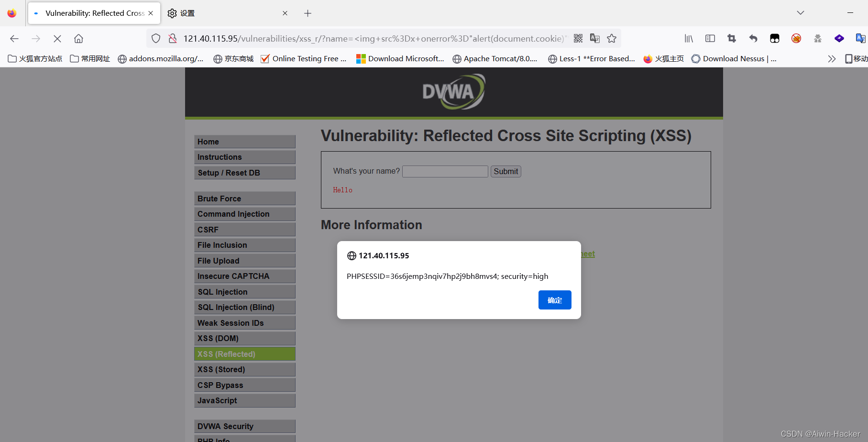Open the Online Testing Free bookmark
This screenshot has width=868, height=442.
click(304, 59)
